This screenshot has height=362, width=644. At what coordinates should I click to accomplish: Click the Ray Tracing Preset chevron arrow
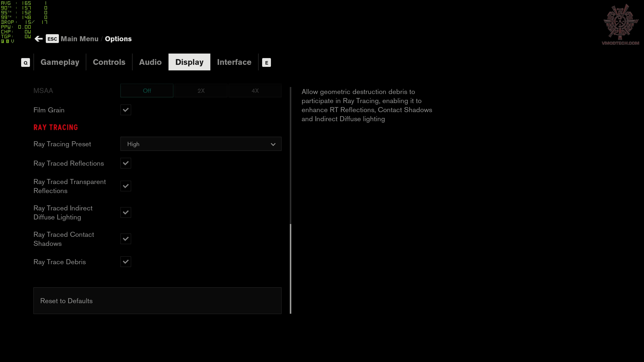pyautogui.click(x=273, y=144)
